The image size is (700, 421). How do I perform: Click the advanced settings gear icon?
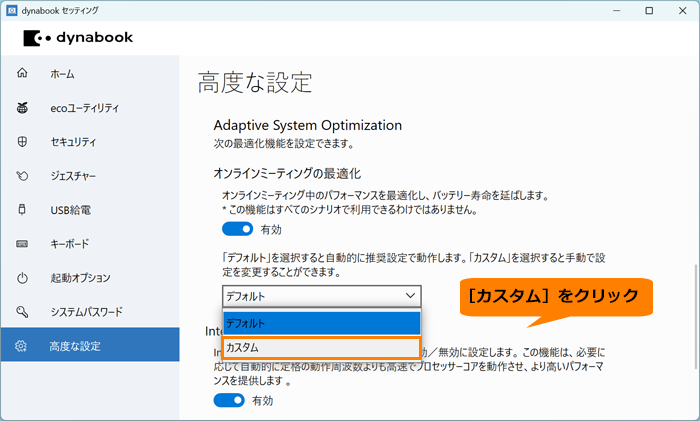[21, 346]
